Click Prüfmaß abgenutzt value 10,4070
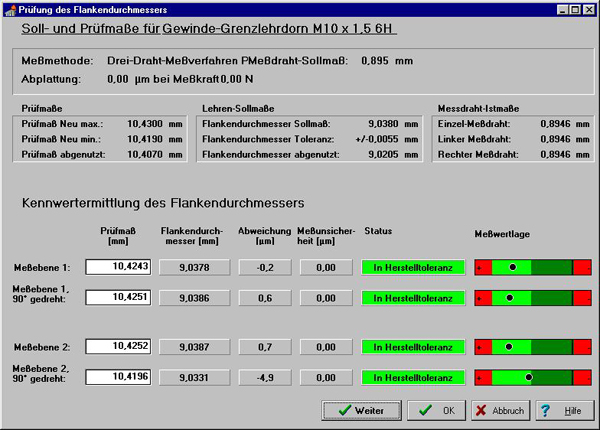The height and width of the screenshot is (430, 600). (x=145, y=155)
